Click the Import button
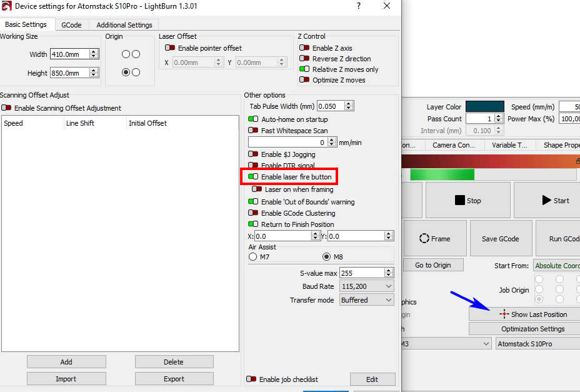This screenshot has height=392, width=580. (66, 379)
